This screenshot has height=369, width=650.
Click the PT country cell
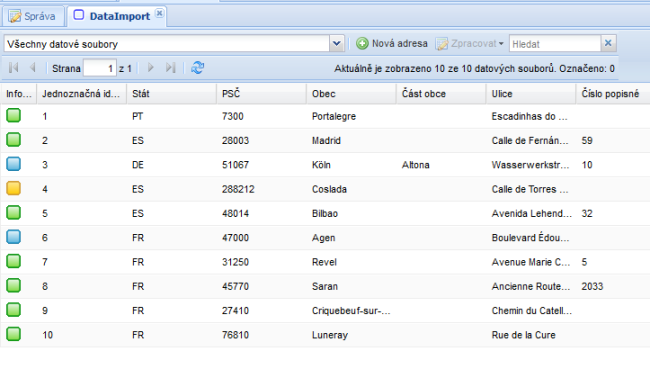(138, 117)
